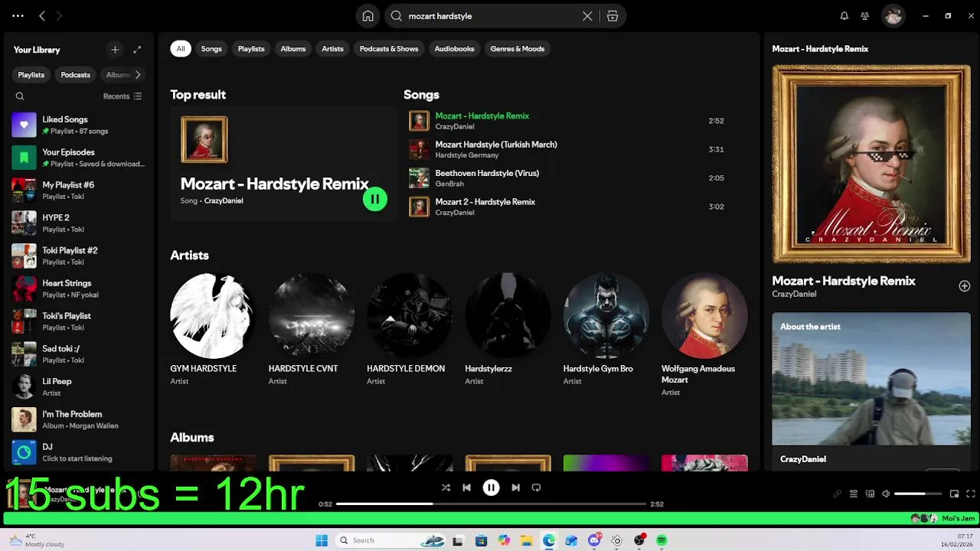Open the Hardstyle Gym Bro artist
Image resolution: width=980 pixels, height=551 pixels.
point(606,330)
